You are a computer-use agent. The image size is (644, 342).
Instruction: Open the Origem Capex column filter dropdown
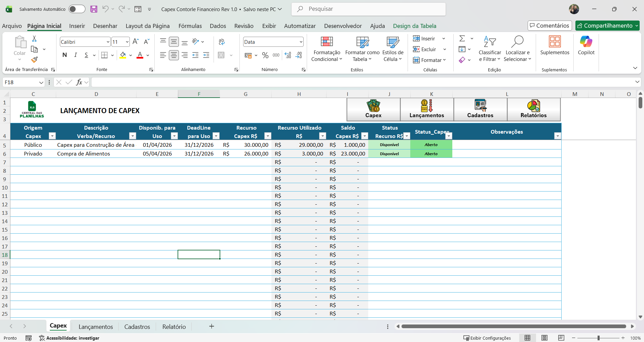click(52, 136)
